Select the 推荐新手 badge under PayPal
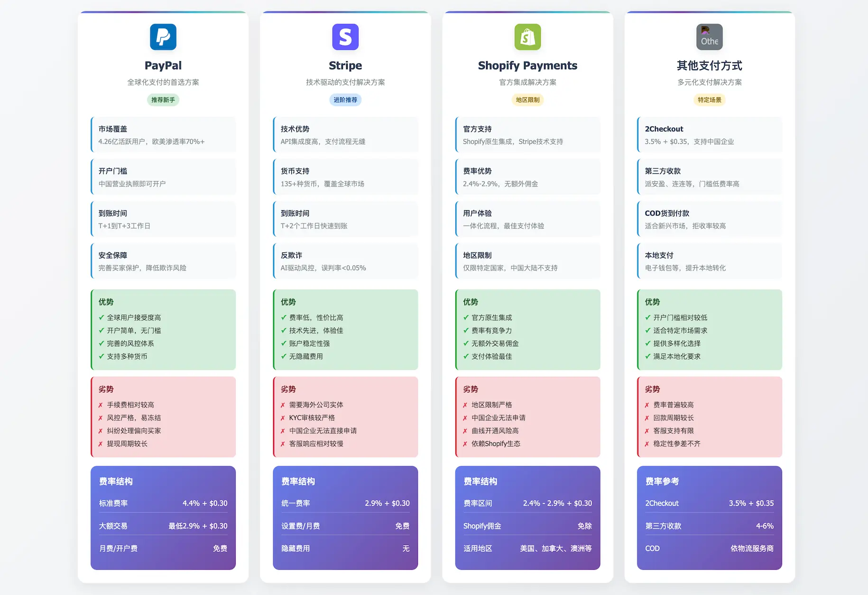868x595 pixels. tap(163, 100)
